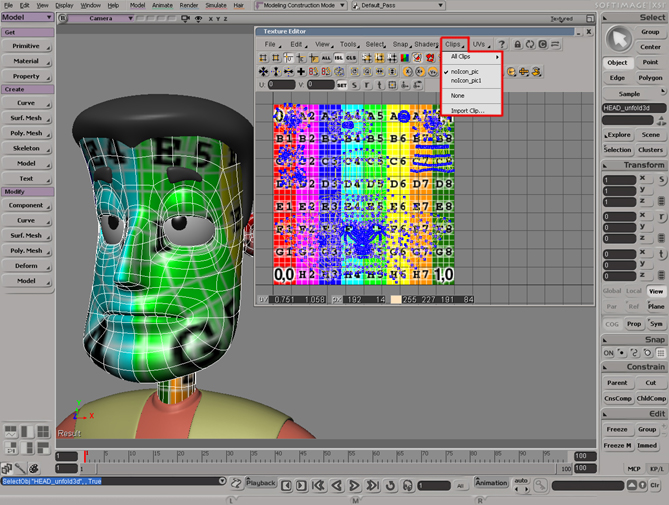This screenshot has height=505, width=669.
Task: Click the Texture Editor help question-mark icon
Action: pyautogui.click(x=502, y=44)
